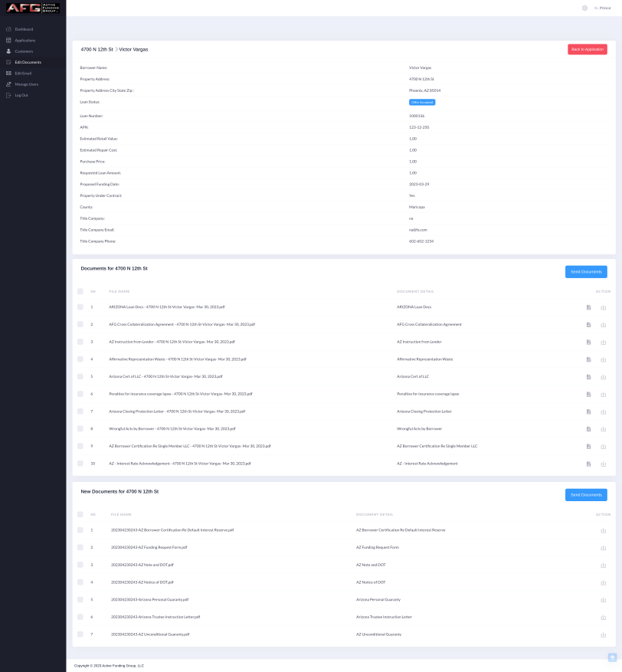Open document icon for Arizona Cert of LLC
622x672 pixels.
coord(588,377)
